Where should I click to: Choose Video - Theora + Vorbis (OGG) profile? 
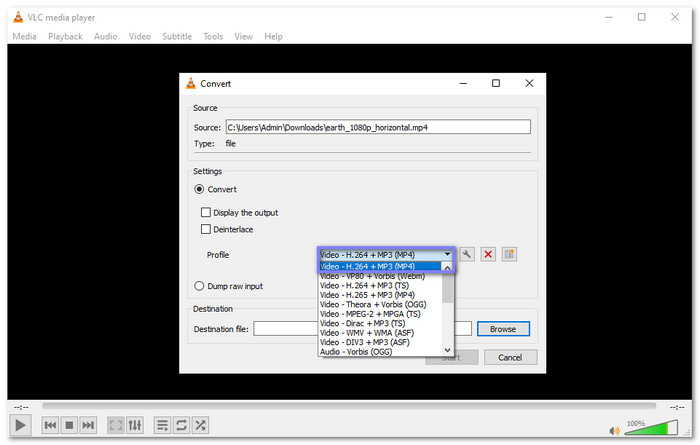pyautogui.click(x=380, y=304)
